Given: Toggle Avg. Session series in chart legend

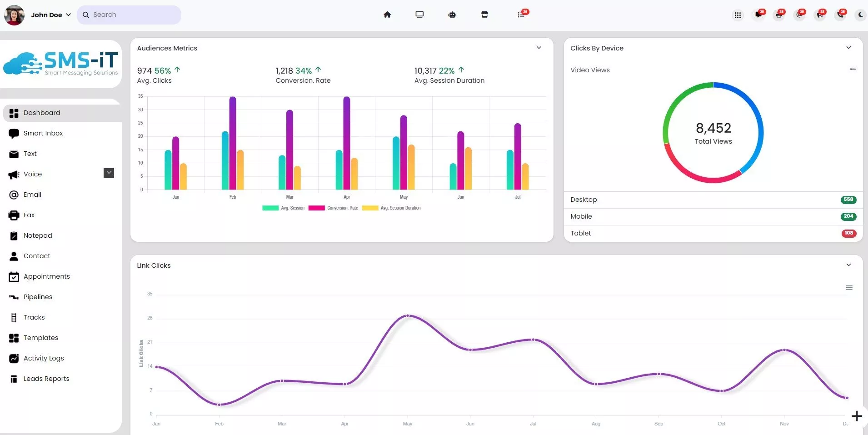Looking at the screenshot, I should coord(284,208).
